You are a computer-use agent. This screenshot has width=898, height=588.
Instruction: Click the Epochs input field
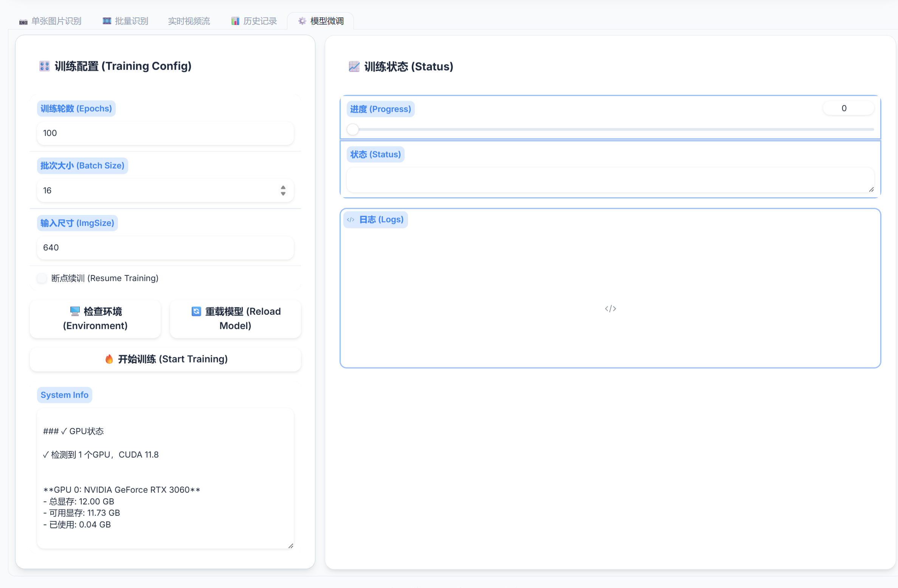pos(165,133)
